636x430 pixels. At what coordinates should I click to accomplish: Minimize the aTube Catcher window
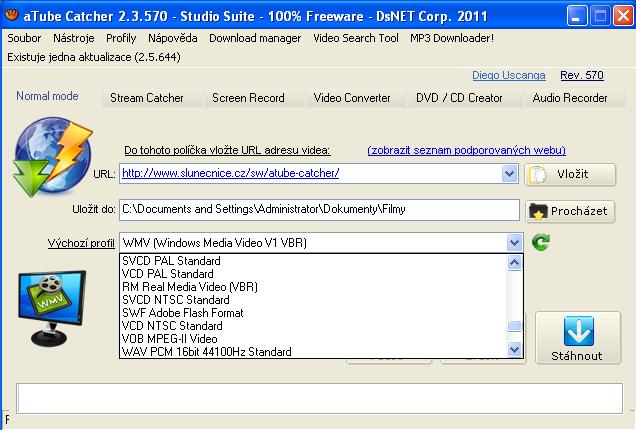point(576,16)
